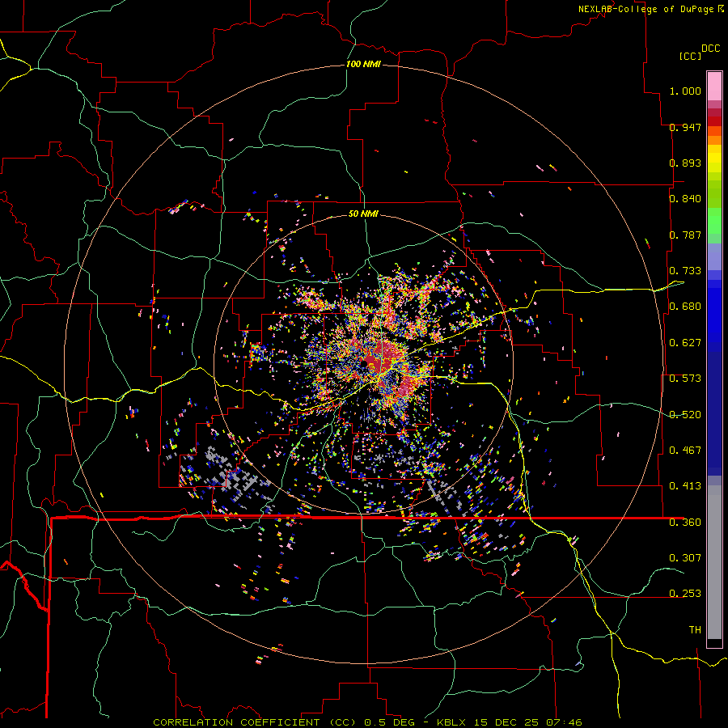Click the 0.893 scale value
Image resolution: width=728 pixels, height=728 pixels.
tap(685, 163)
